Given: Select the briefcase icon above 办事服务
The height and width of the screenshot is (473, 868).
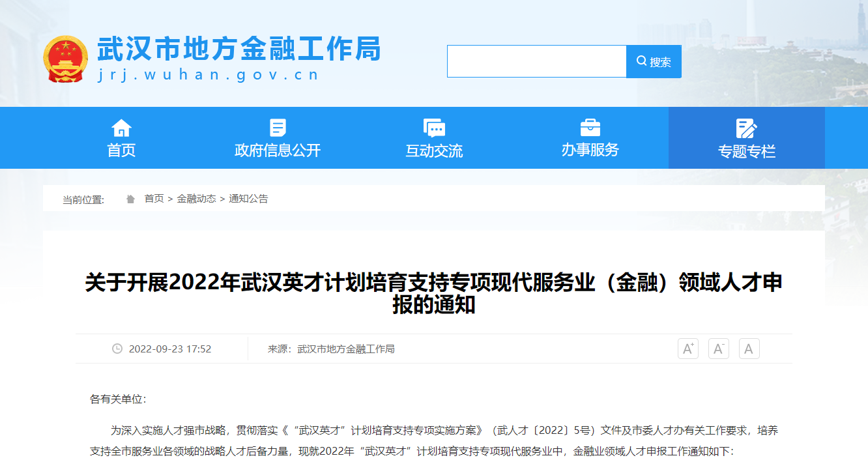Looking at the screenshot, I should tap(589, 126).
